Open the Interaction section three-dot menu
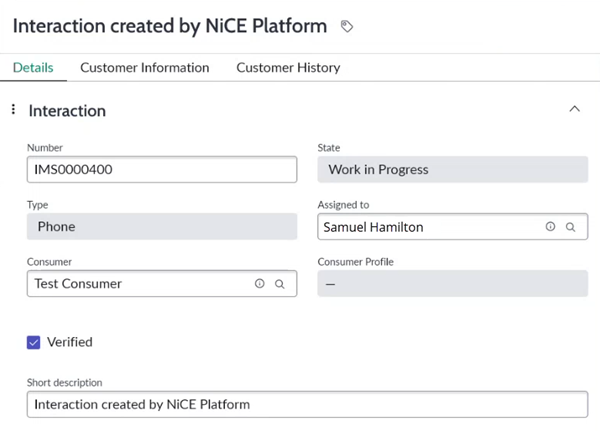Image resolution: width=600 pixels, height=431 pixels. point(13,110)
